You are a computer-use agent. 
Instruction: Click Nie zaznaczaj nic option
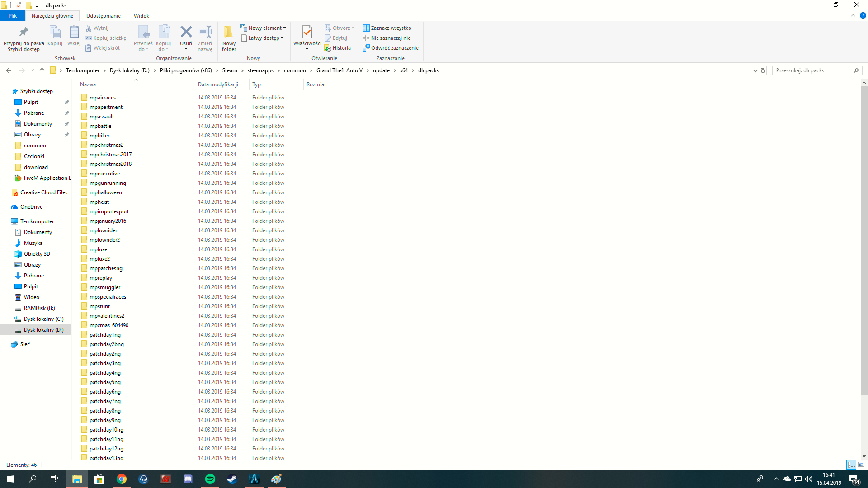(x=387, y=38)
